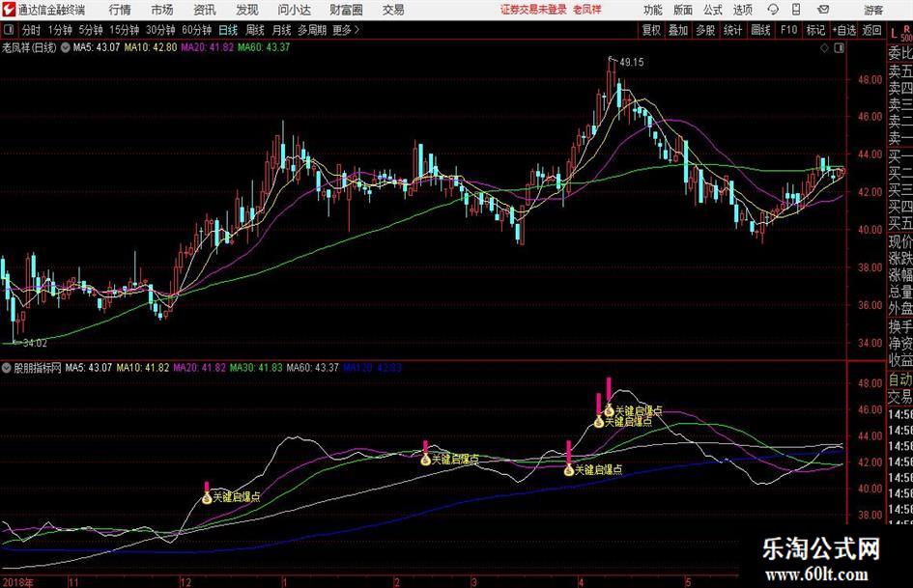913x588 pixels.
Task: Click the purple MA20: 41.82 label in main chart
Action: [x=208, y=47]
